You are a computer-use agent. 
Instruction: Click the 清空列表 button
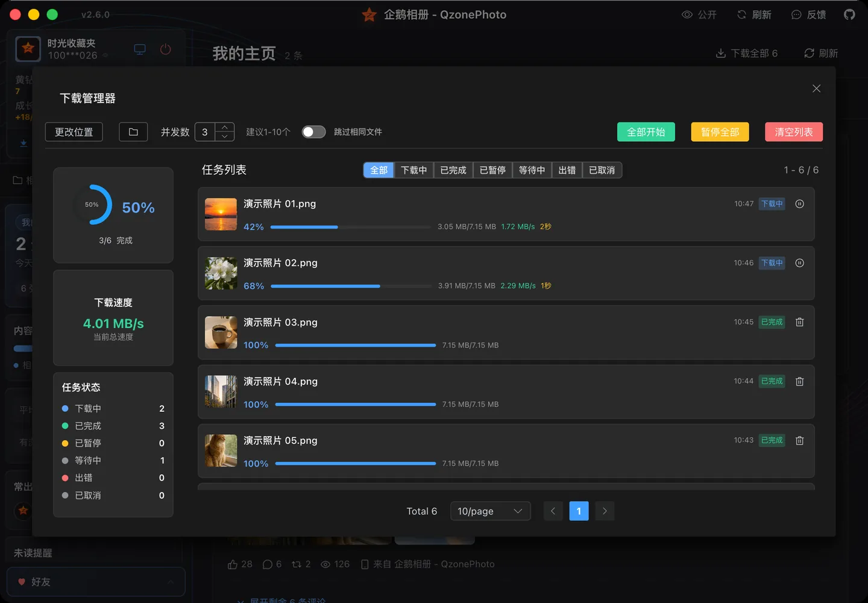click(x=794, y=132)
